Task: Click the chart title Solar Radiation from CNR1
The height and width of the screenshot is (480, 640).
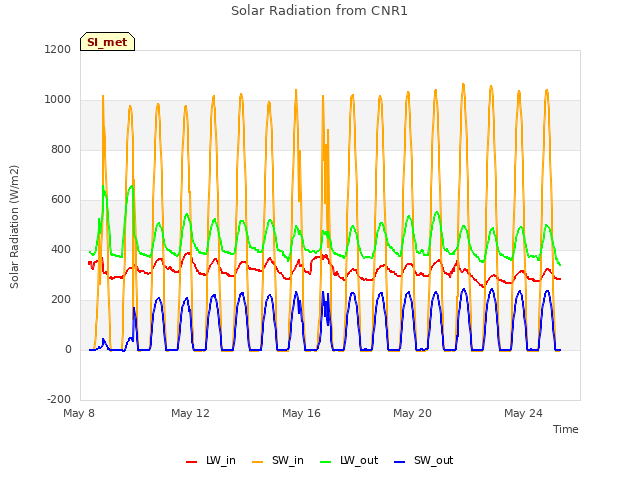Action: click(319, 11)
